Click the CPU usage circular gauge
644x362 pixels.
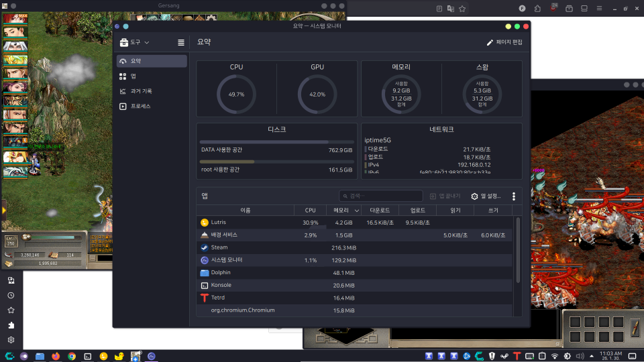[x=236, y=94]
